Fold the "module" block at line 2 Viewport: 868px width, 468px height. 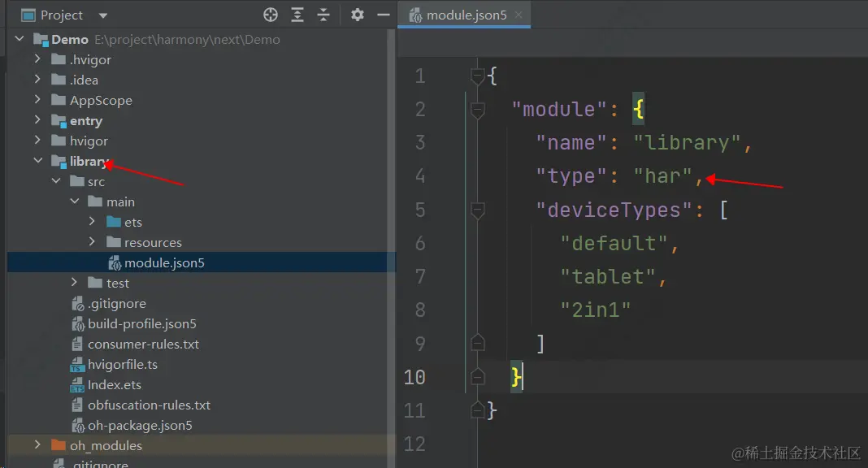[x=478, y=110]
